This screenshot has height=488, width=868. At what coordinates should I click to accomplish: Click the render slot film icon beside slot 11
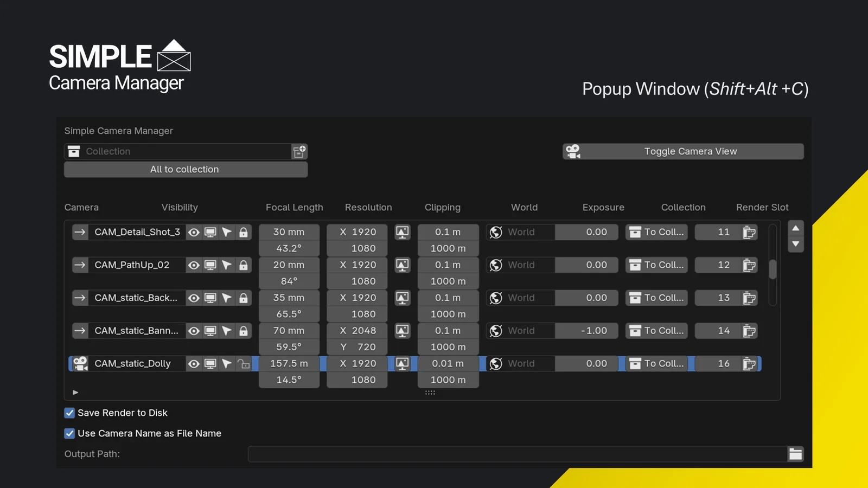[749, 232]
